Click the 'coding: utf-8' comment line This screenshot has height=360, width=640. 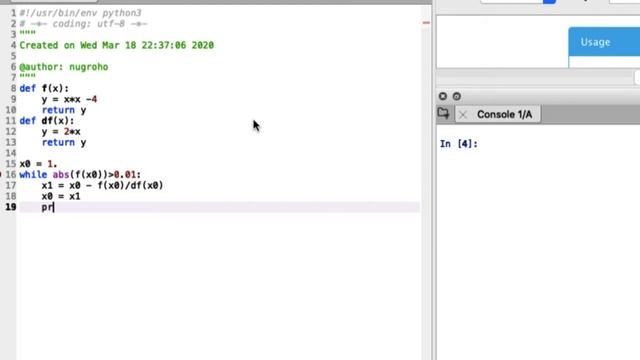coord(83,24)
